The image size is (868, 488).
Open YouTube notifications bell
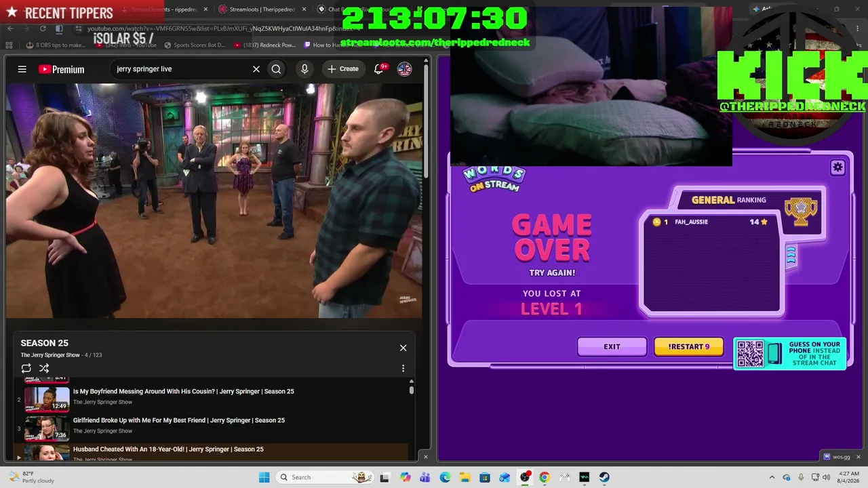click(379, 69)
